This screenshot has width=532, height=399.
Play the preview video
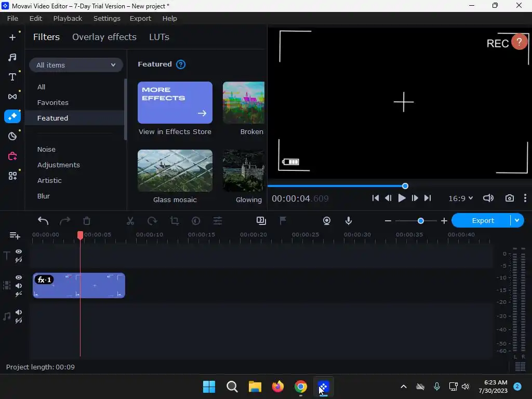tap(402, 198)
